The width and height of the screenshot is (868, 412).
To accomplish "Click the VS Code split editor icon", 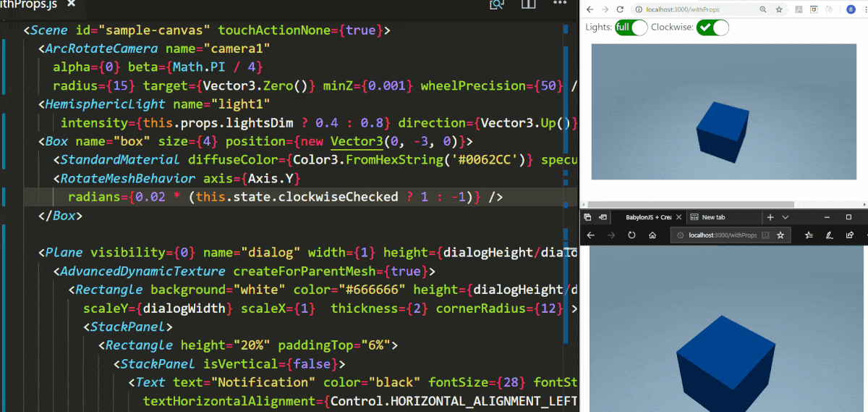I will (529, 4).
